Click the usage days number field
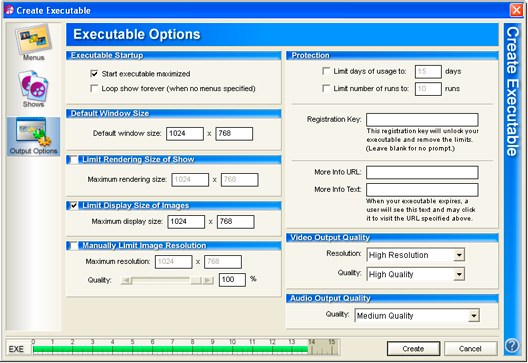This screenshot has width=528, height=363. click(x=428, y=71)
